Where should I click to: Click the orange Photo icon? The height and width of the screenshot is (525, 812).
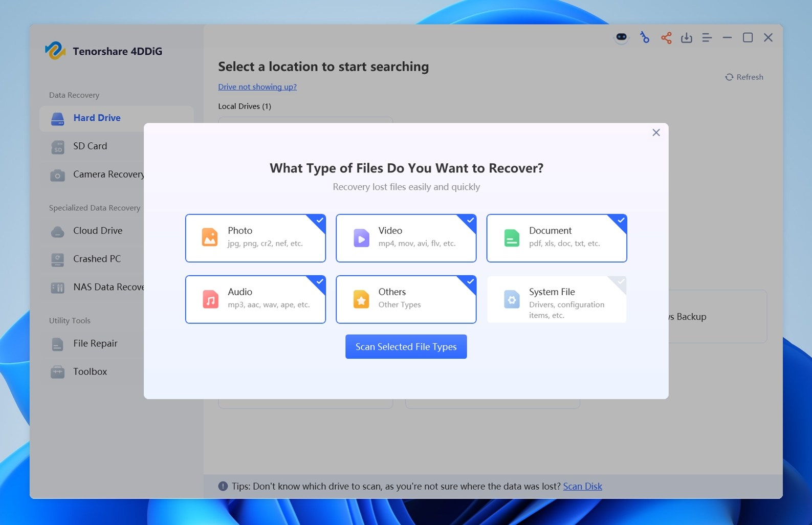210,237
